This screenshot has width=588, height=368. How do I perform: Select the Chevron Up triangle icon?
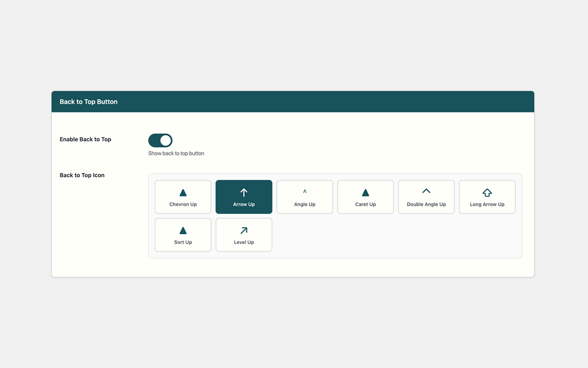pos(183,192)
